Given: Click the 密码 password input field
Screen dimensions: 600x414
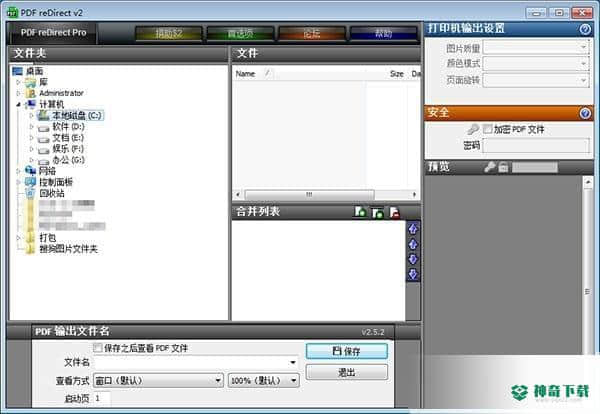Looking at the screenshot, I should click(x=536, y=145).
